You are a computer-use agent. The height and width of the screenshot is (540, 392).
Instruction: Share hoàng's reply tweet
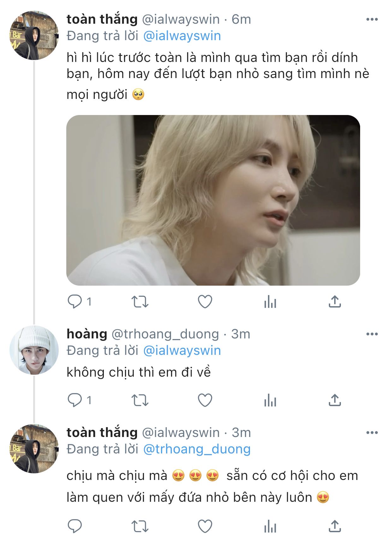335,400
